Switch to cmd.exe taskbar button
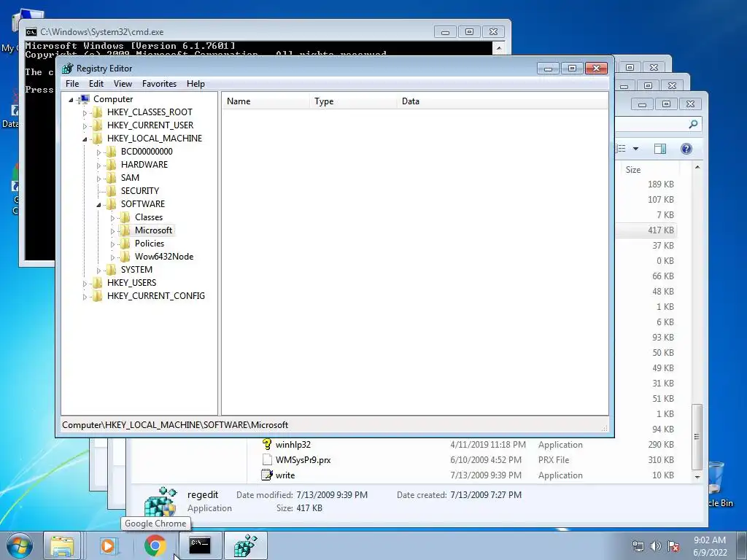 pos(200,545)
